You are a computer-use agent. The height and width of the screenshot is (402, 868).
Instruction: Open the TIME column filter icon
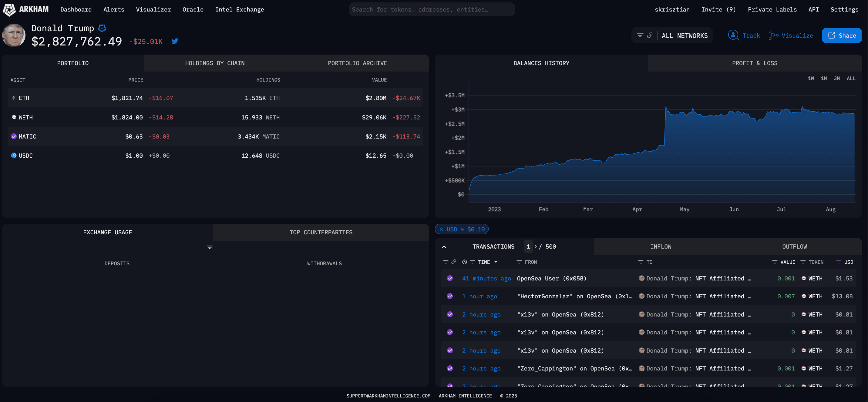(x=473, y=262)
